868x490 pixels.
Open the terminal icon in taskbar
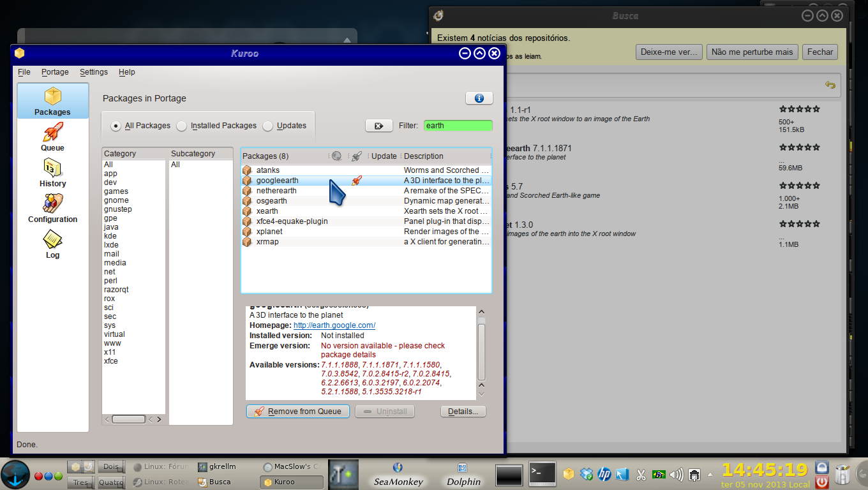tap(542, 474)
